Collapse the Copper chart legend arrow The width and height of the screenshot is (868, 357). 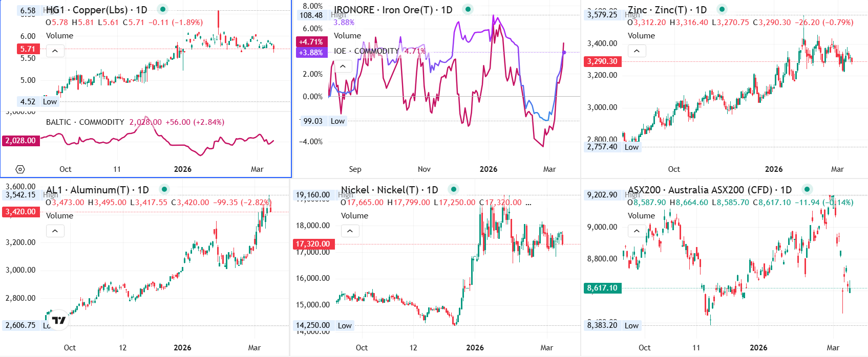pyautogui.click(x=55, y=51)
